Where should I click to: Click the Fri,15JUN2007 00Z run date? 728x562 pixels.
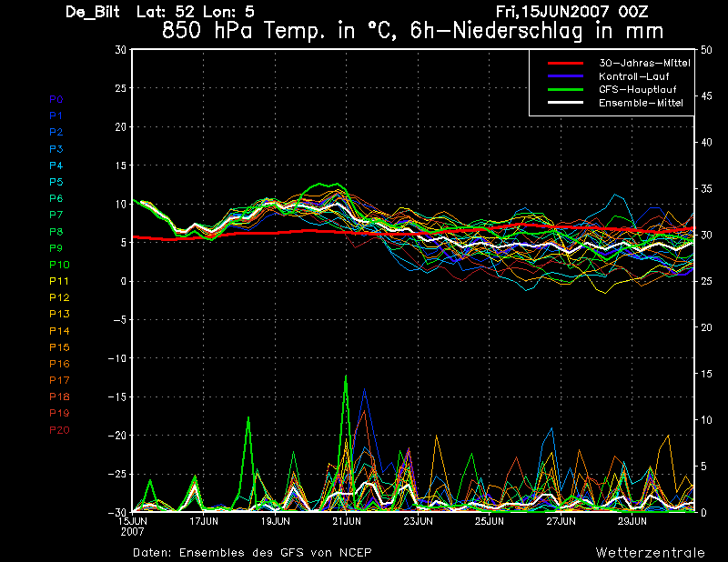coord(571,12)
